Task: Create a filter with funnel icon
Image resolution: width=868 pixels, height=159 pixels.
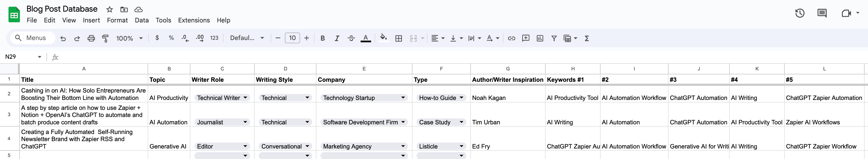Action: coord(554,38)
